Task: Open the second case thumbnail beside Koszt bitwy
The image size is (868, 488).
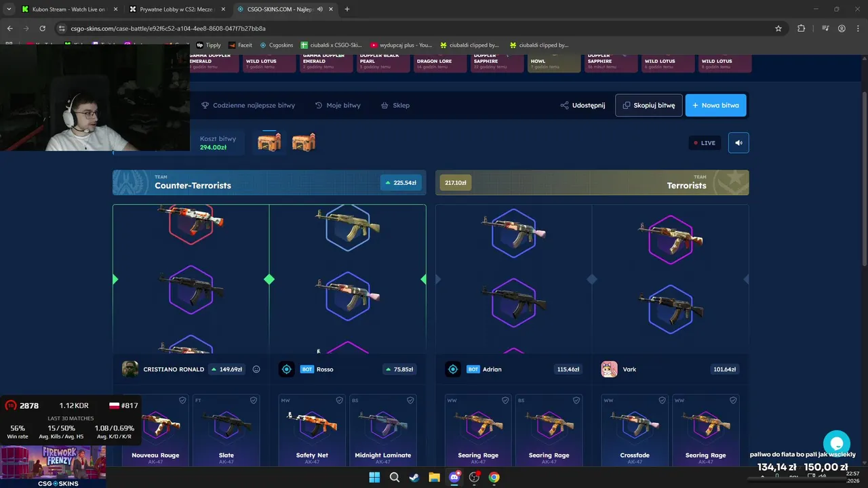Action: [304, 142]
